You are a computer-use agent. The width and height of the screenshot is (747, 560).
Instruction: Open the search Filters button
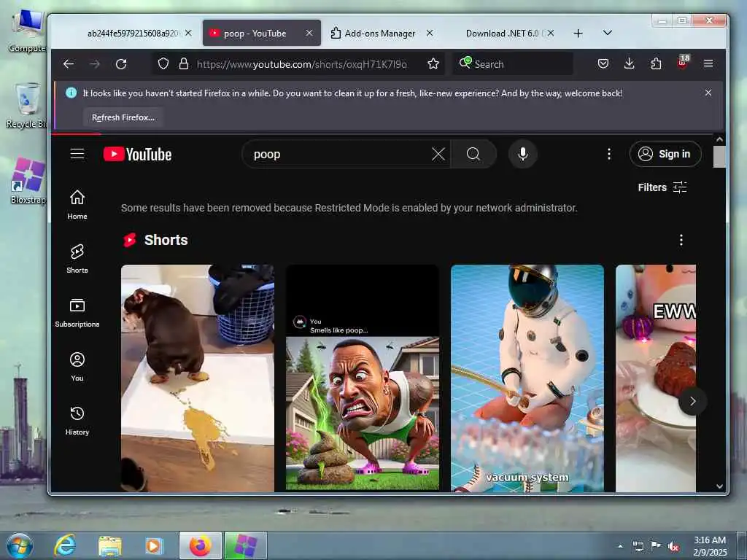[662, 187]
